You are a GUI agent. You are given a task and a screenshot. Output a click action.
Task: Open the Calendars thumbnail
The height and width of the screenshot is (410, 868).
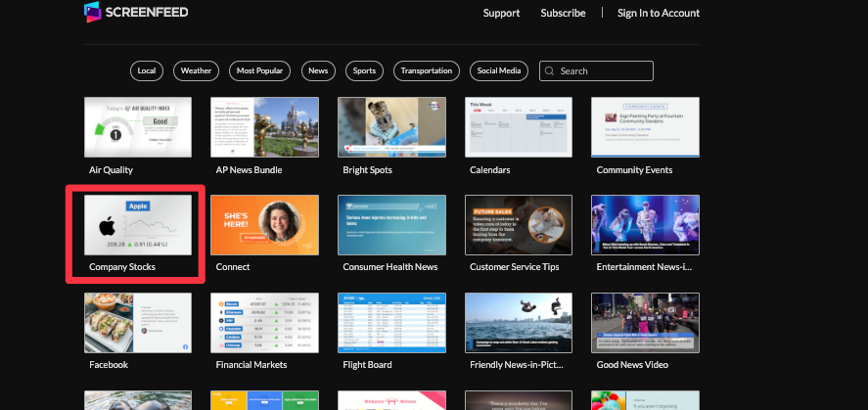pos(519,127)
